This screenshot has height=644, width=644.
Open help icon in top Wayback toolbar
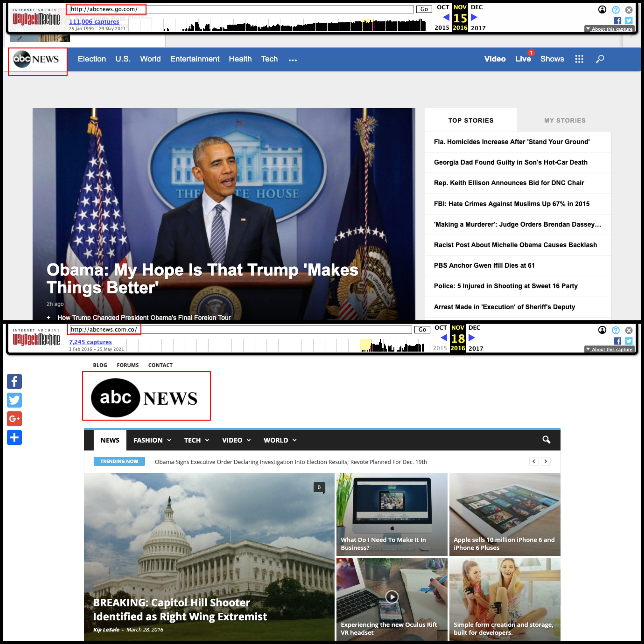(616, 10)
